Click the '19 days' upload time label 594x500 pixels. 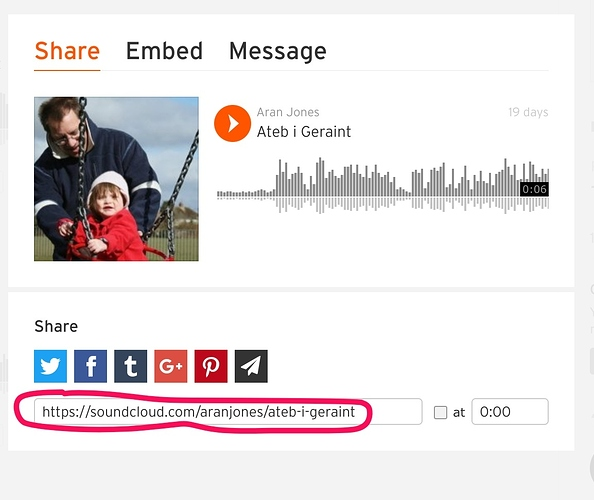[528, 112]
